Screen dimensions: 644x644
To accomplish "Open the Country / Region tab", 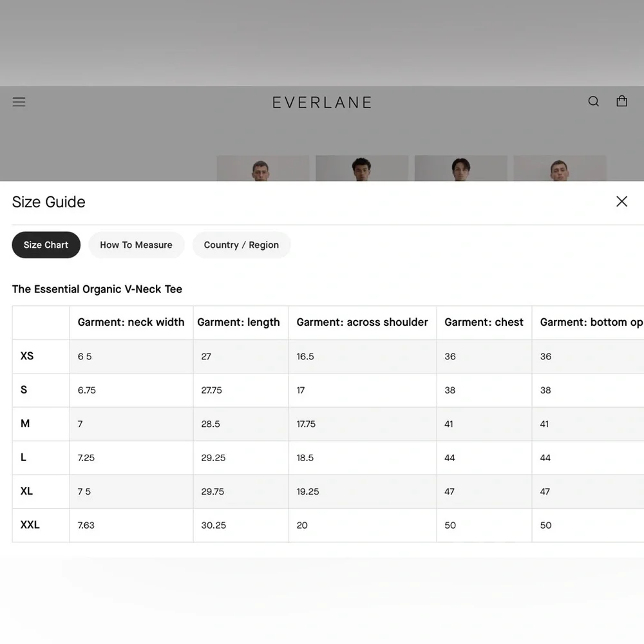I will point(241,245).
